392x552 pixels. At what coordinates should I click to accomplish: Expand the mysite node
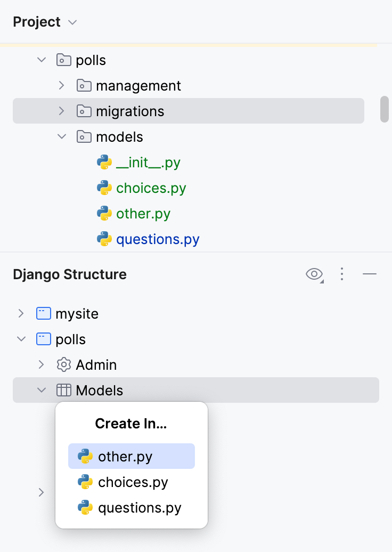pyautogui.click(x=21, y=313)
